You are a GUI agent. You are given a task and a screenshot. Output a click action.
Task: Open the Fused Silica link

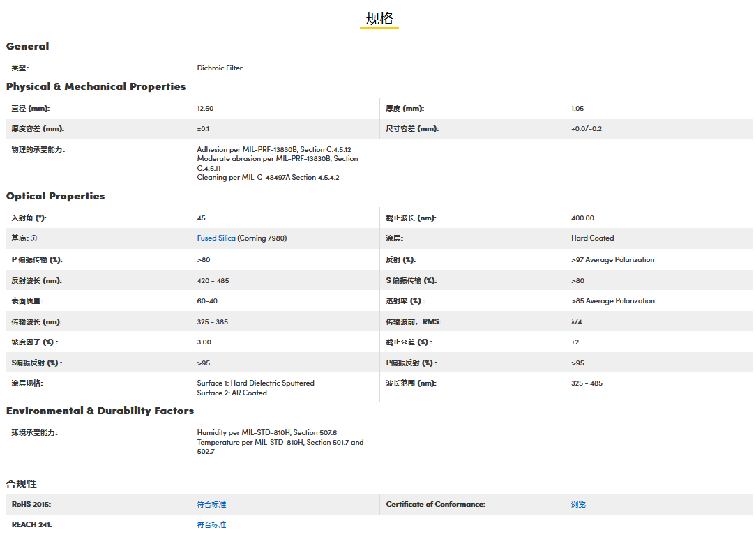click(x=216, y=238)
